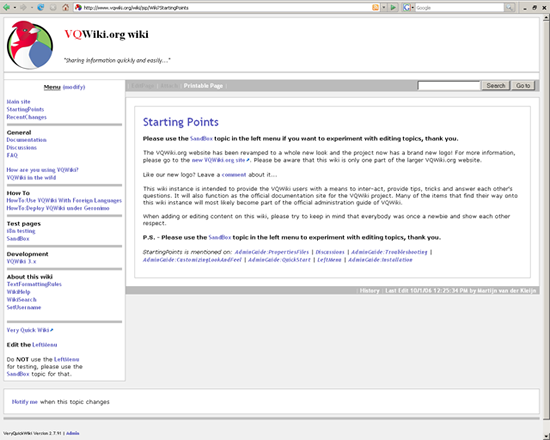Open the RecentChanges link
The height and width of the screenshot is (440, 550).
pyautogui.click(x=27, y=117)
